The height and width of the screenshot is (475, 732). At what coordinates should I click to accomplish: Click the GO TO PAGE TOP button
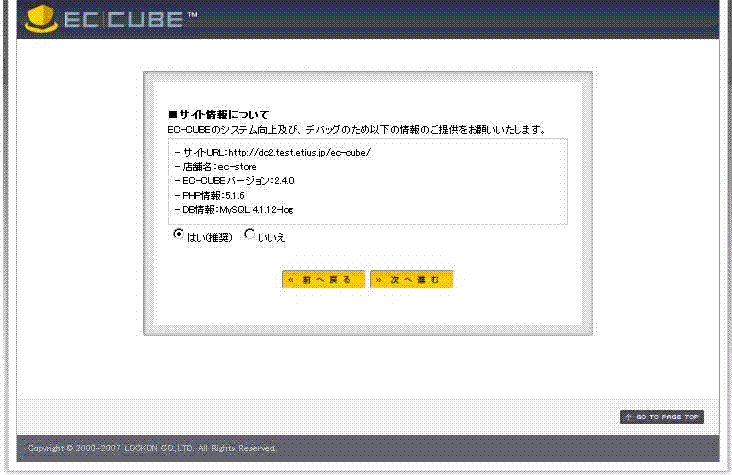point(662,417)
